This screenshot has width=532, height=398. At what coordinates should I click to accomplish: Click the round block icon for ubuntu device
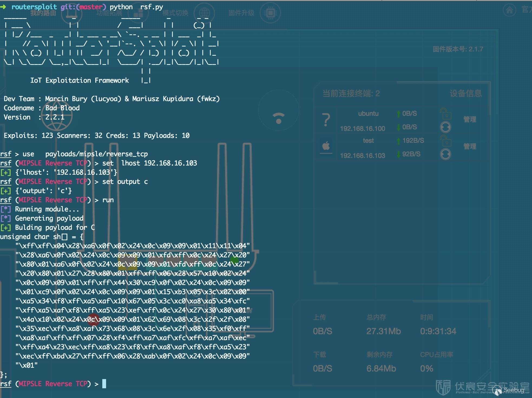point(445,127)
